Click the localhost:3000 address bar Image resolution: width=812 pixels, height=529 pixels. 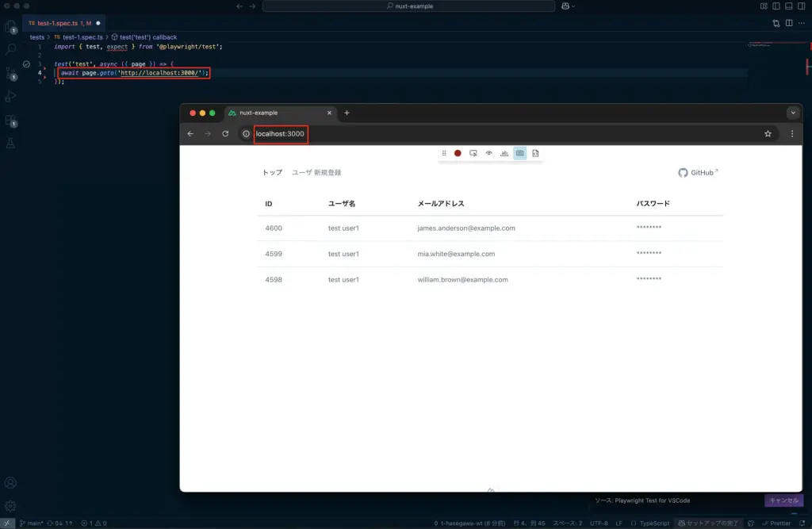click(x=279, y=134)
